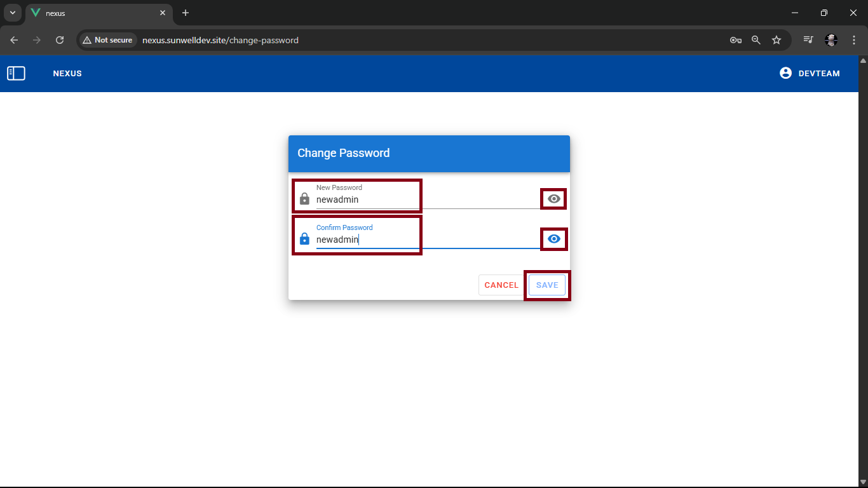Click into the New Password input field
This screenshot has height=488, width=868.
(426, 200)
